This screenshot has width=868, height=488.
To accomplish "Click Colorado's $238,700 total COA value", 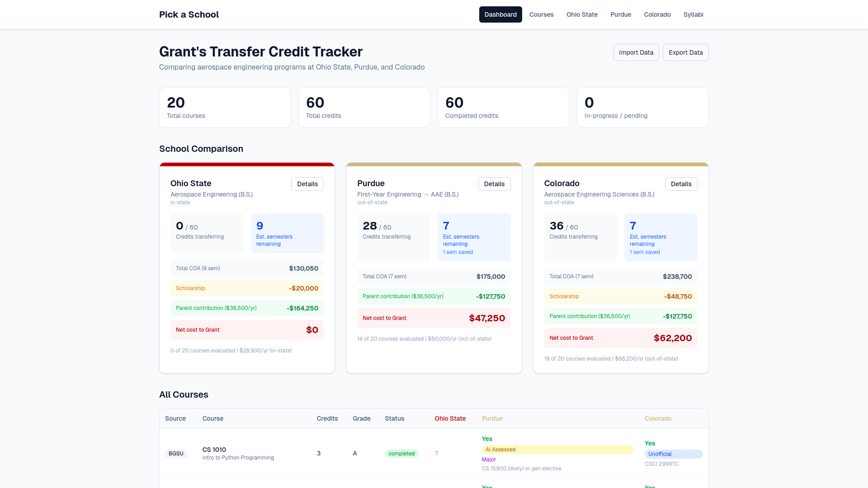I will (x=677, y=277).
